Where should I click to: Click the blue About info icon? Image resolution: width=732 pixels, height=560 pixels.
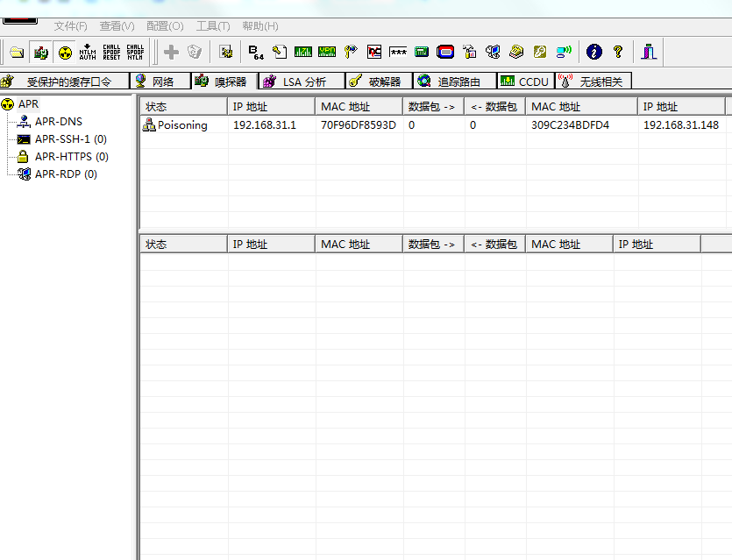tap(593, 52)
